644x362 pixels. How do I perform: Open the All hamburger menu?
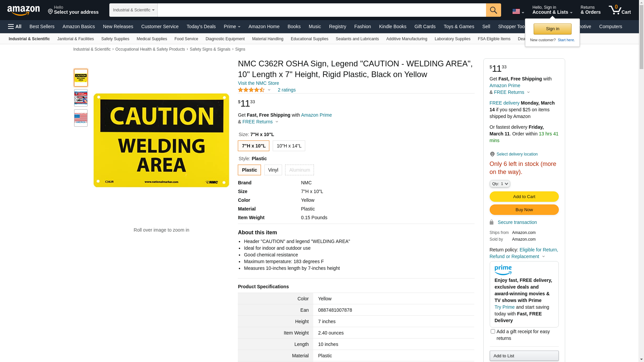tap(15, 26)
